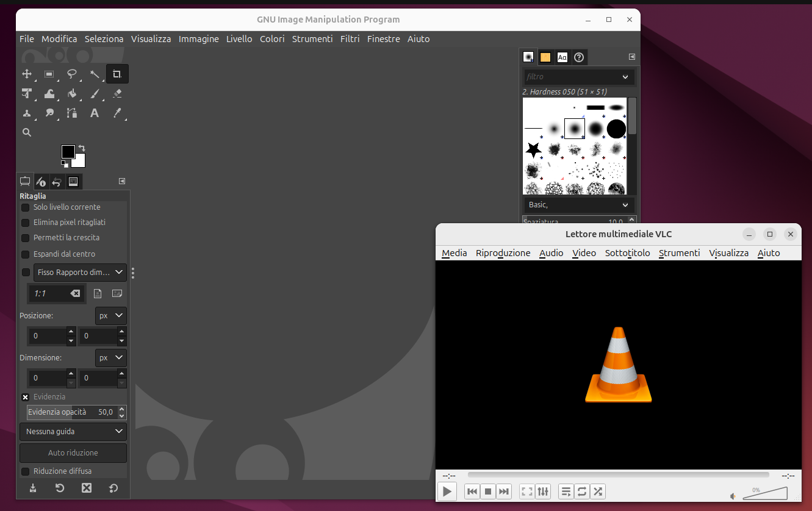812x511 pixels.
Task: Select the Unified Transform tool
Action: pos(27,93)
